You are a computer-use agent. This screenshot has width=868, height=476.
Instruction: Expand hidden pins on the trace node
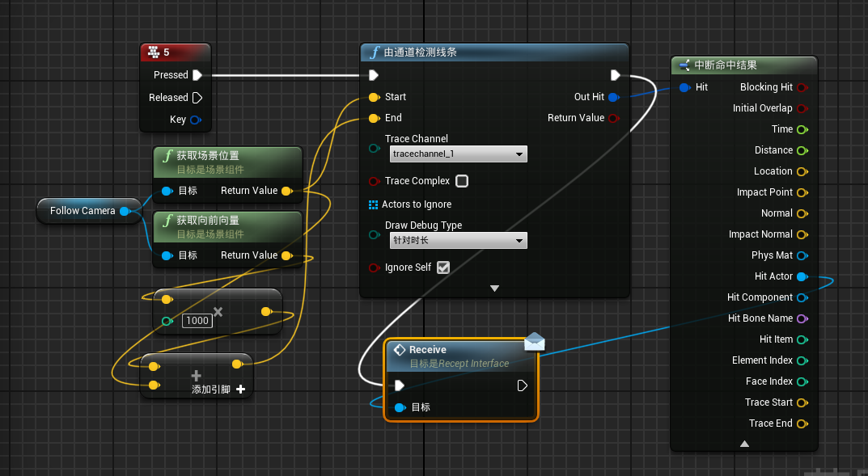(x=495, y=288)
